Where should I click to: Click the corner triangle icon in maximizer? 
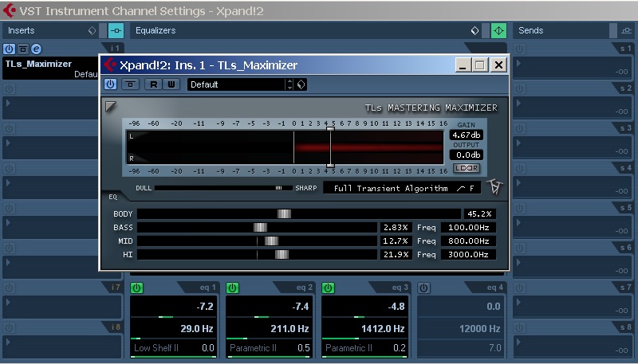(111, 107)
